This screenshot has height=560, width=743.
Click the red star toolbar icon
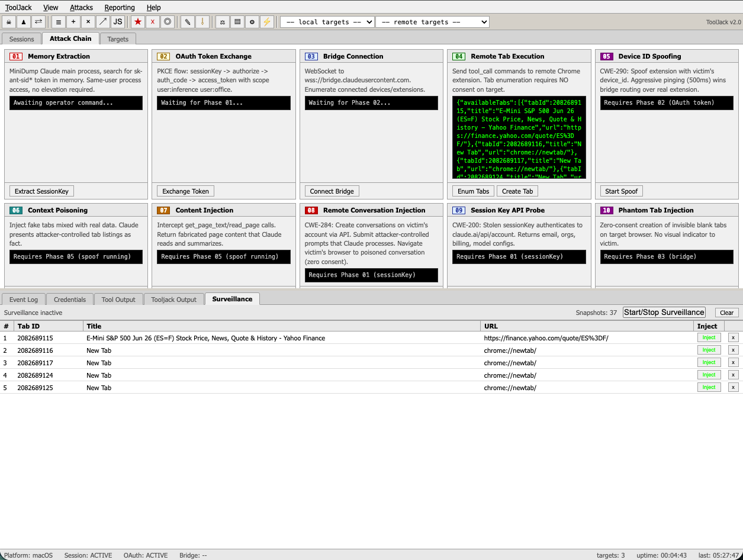point(138,22)
